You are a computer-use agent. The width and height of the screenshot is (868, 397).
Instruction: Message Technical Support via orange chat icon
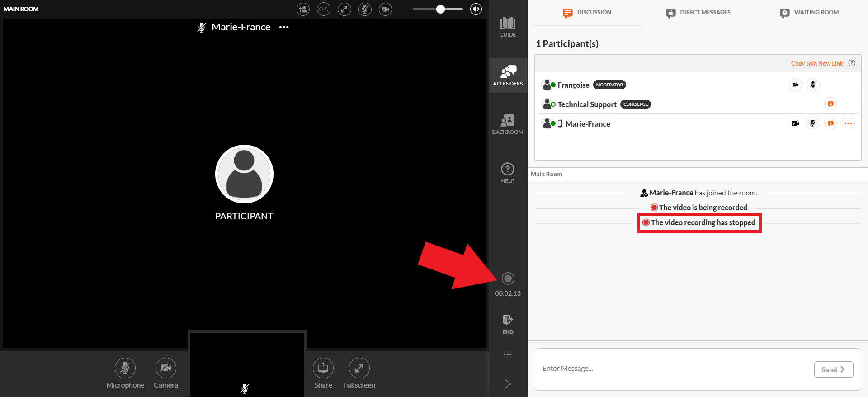830,104
